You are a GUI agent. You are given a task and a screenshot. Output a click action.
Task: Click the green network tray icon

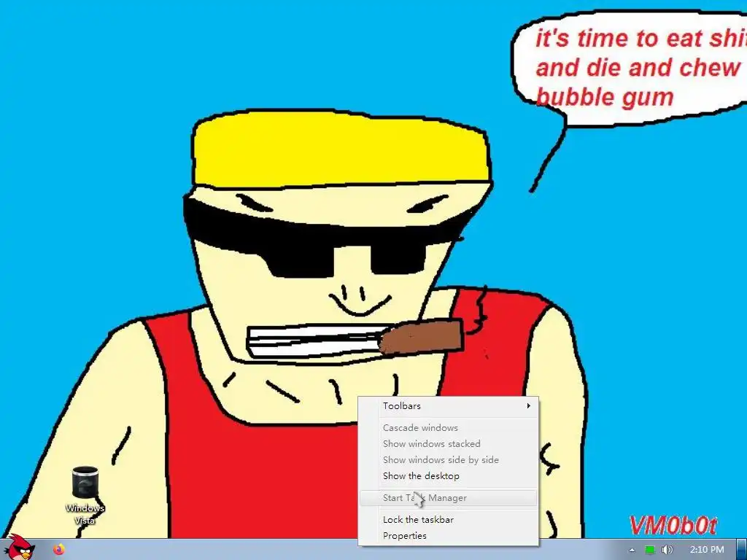coord(649,550)
